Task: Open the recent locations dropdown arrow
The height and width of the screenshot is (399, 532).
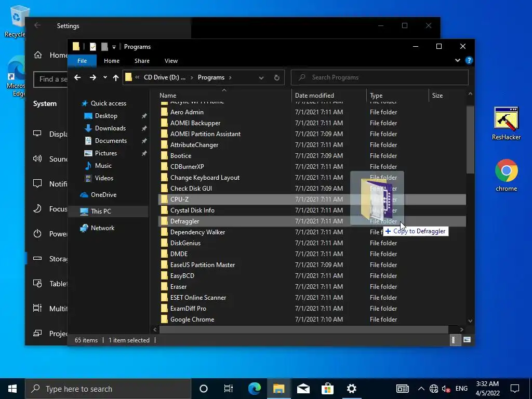Action: [x=105, y=77]
